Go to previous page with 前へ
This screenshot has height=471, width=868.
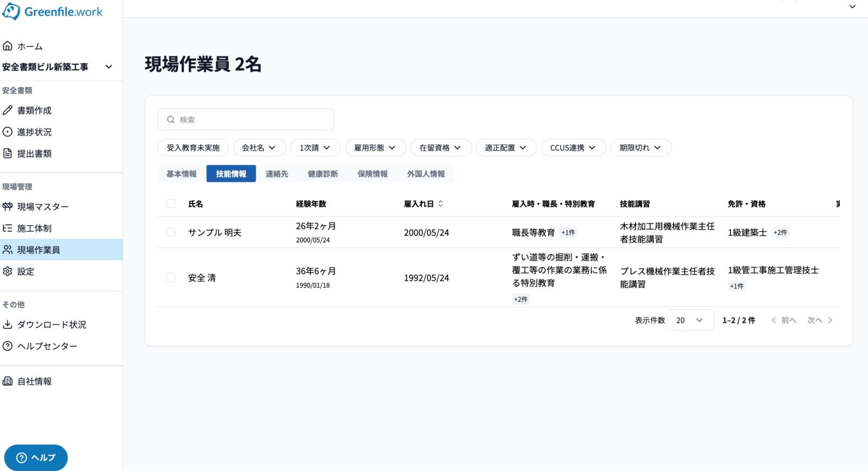pyautogui.click(x=784, y=320)
